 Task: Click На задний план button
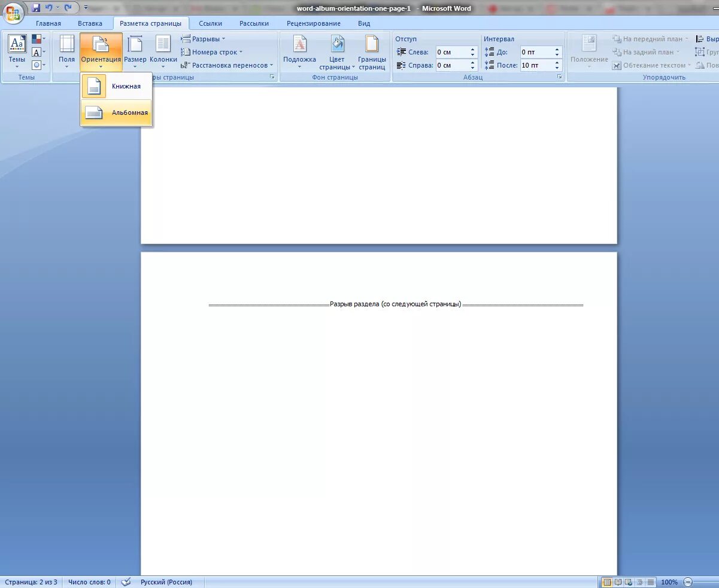click(647, 52)
